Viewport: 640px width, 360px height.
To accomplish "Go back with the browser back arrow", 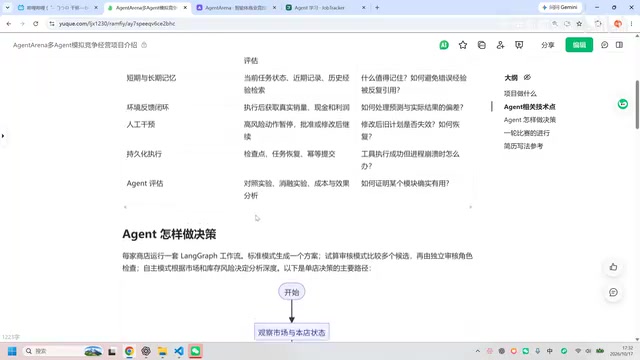I will [9, 24].
